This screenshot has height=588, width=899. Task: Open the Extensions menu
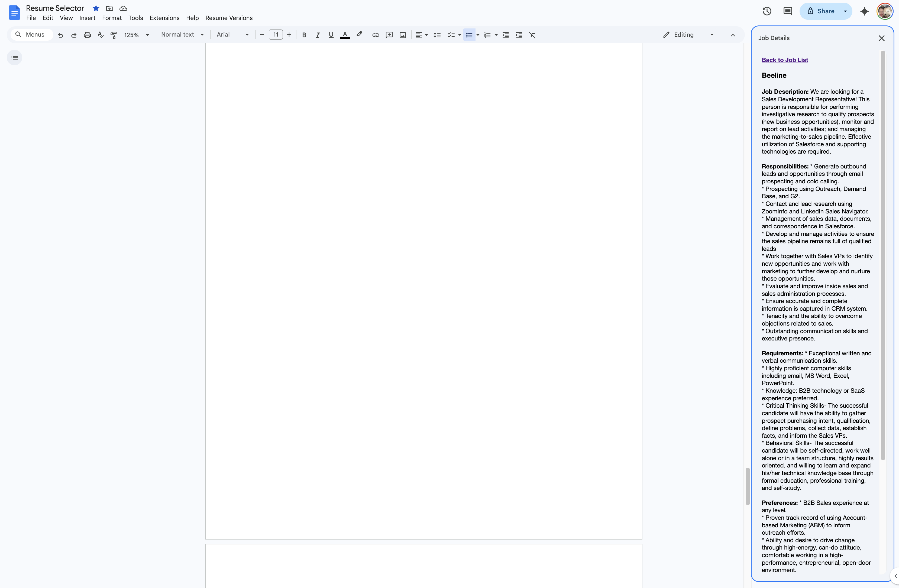(164, 18)
